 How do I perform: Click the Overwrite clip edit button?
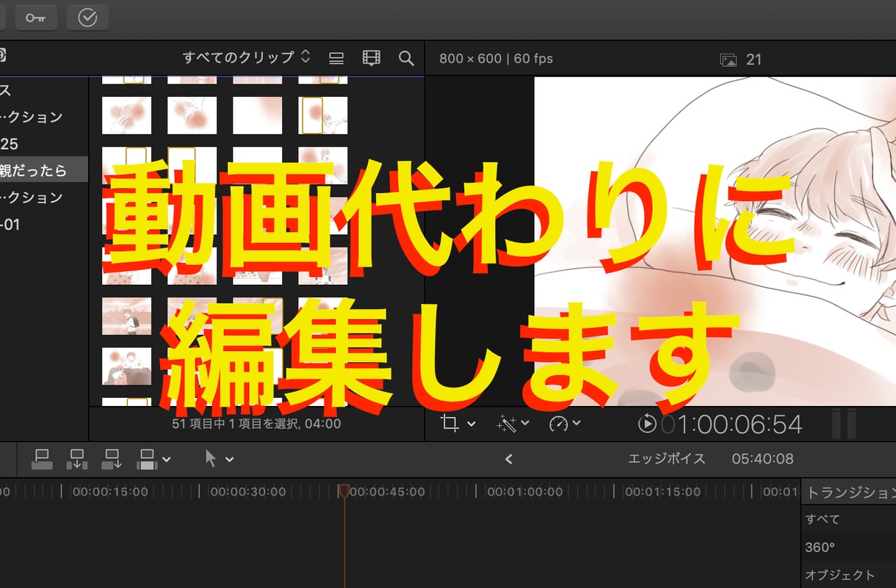[148, 460]
